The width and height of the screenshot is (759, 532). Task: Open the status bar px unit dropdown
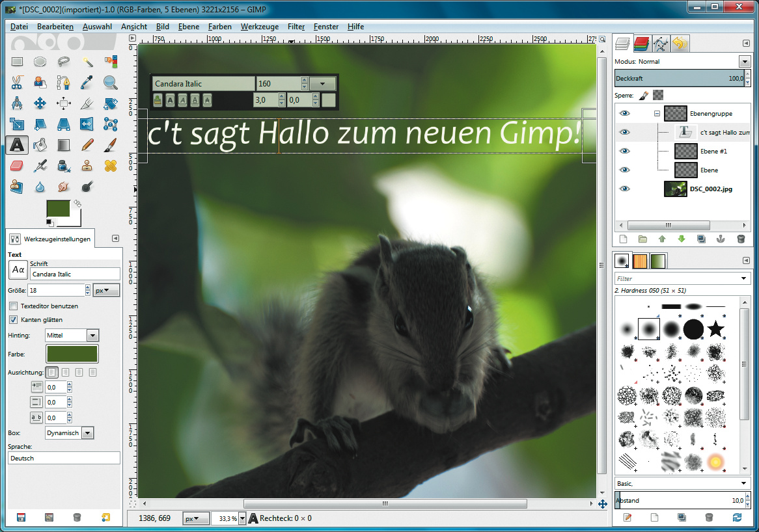pos(195,518)
